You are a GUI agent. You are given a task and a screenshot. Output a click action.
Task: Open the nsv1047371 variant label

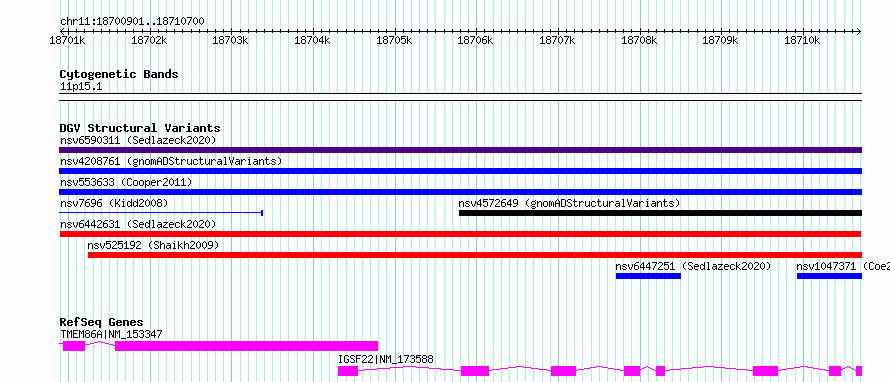click(843, 266)
